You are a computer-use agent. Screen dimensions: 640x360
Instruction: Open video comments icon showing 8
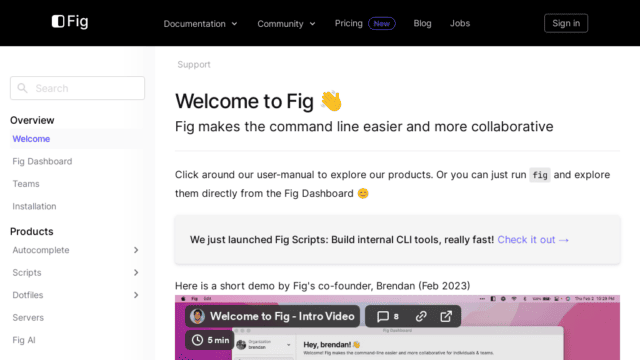tap(387, 316)
